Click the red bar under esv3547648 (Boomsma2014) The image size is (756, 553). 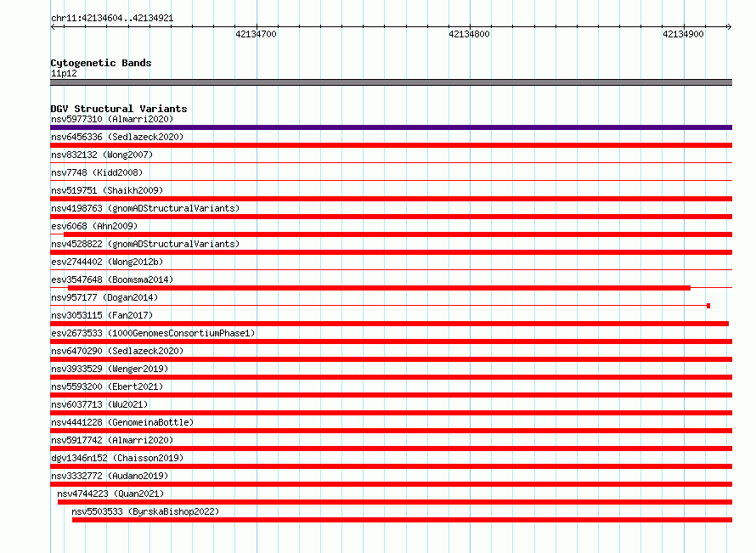click(x=379, y=288)
